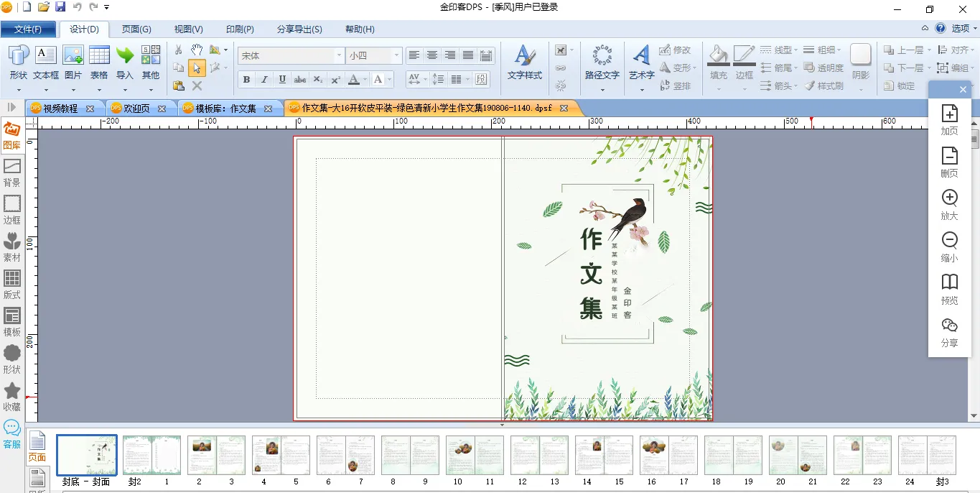The image size is (980, 493).
Task: Select the hand pan tool
Action: (x=197, y=50)
